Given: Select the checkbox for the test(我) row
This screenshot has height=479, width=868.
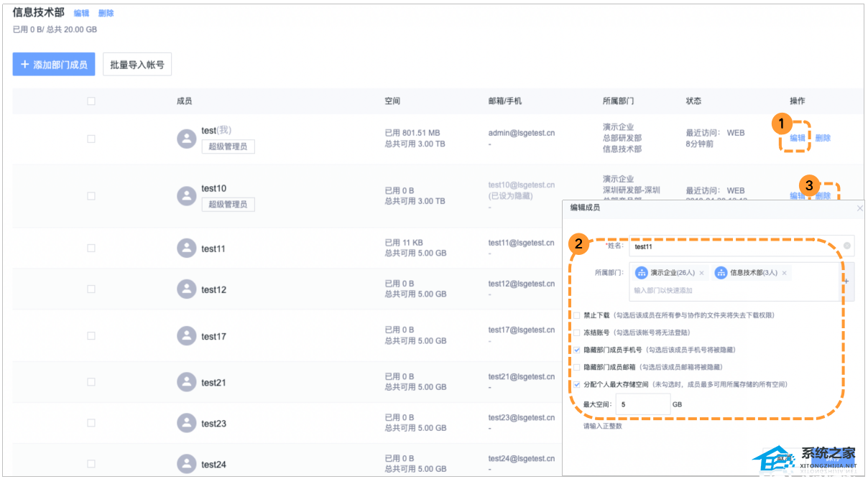Looking at the screenshot, I should tap(91, 139).
